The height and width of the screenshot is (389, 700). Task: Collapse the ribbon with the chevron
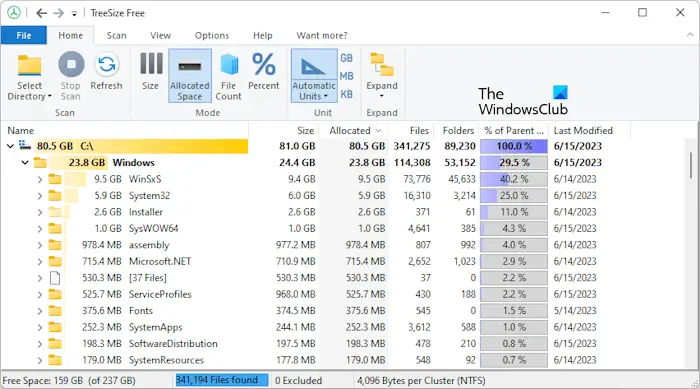(690, 35)
